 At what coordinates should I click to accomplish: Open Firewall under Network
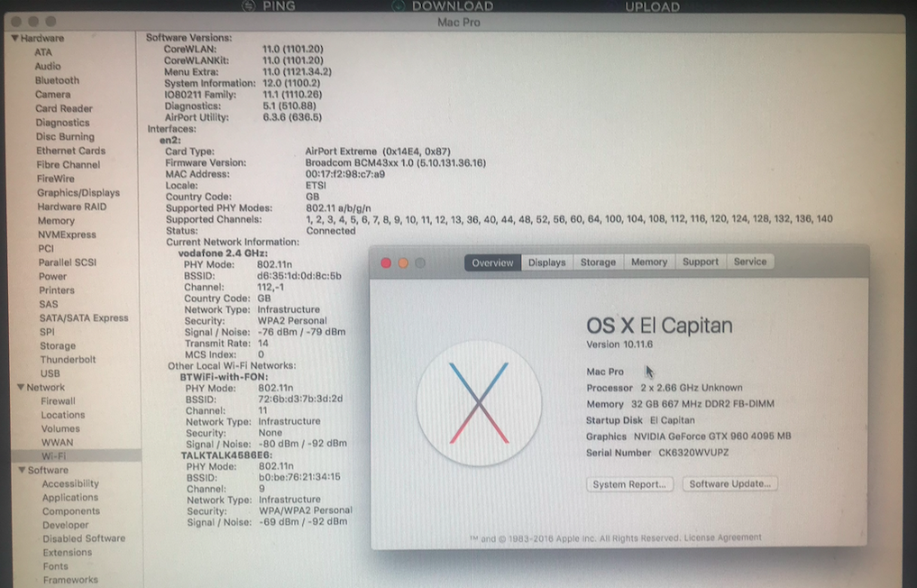pyautogui.click(x=58, y=400)
